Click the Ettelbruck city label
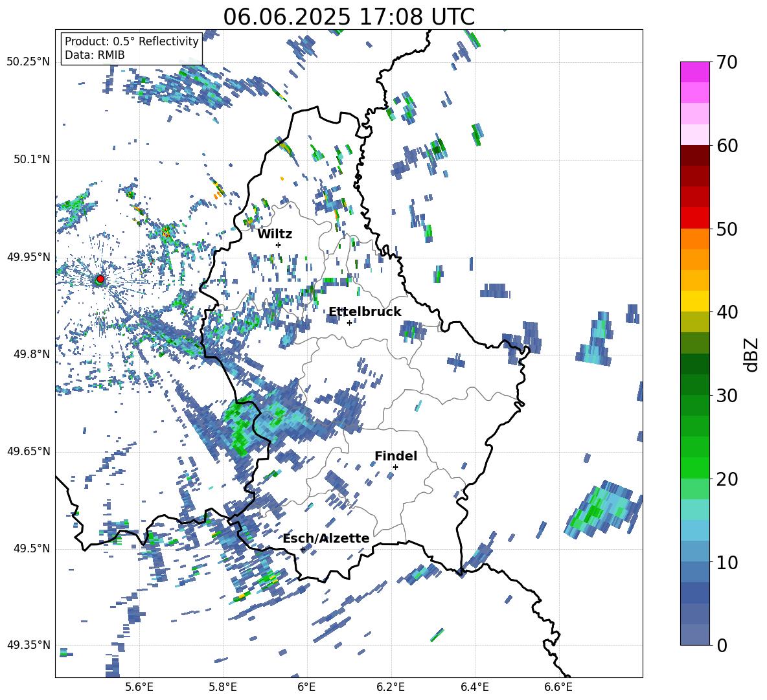 365,312
